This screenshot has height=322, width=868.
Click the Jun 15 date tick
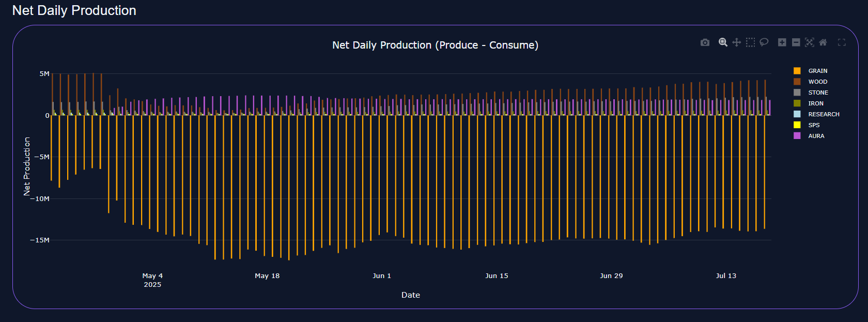[x=497, y=276]
